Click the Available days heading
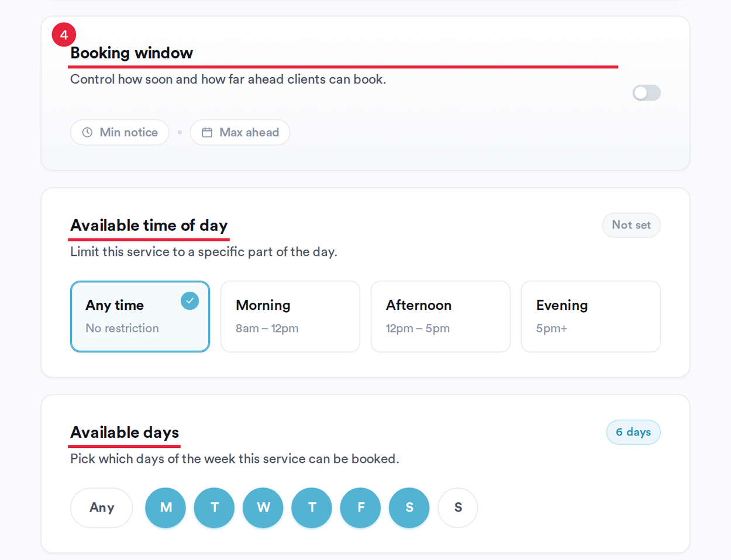This screenshot has width=731, height=560. [x=125, y=433]
